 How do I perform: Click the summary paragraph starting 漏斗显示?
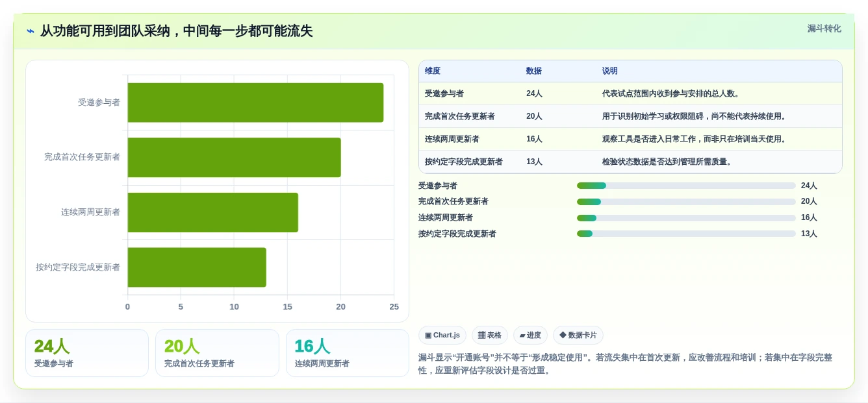[626, 364]
